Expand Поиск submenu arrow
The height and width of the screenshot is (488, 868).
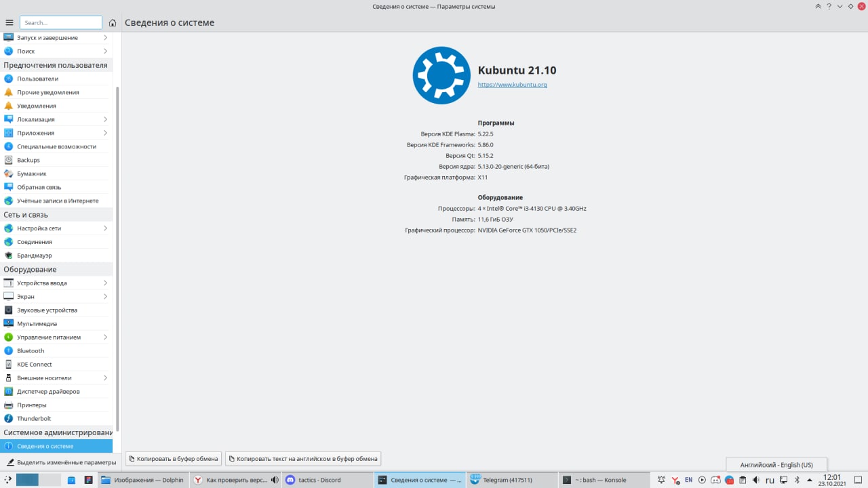pyautogui.click(x=105, y=51)
